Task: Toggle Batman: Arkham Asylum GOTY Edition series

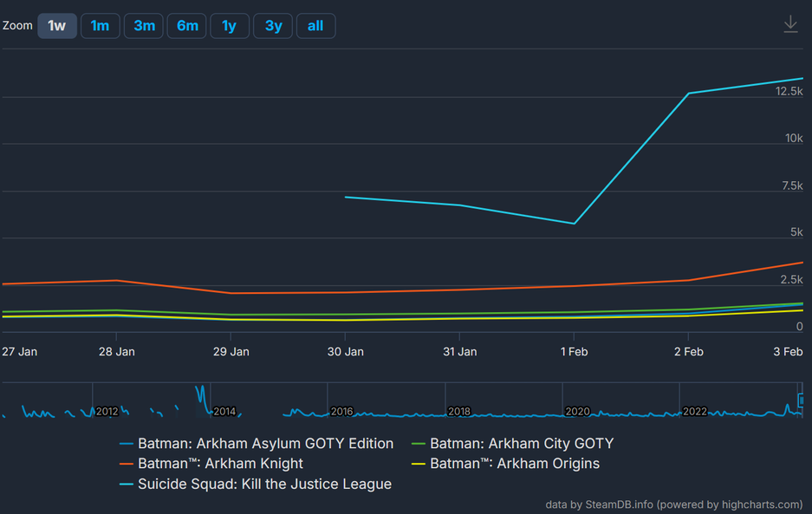Action: (x=265, y=444)
